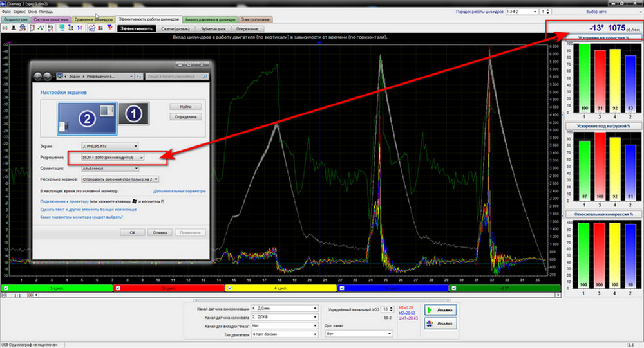This screenshot has width=644, height=348.
Task: Click the black stamp toolbar icon
Action: point(14,28)
